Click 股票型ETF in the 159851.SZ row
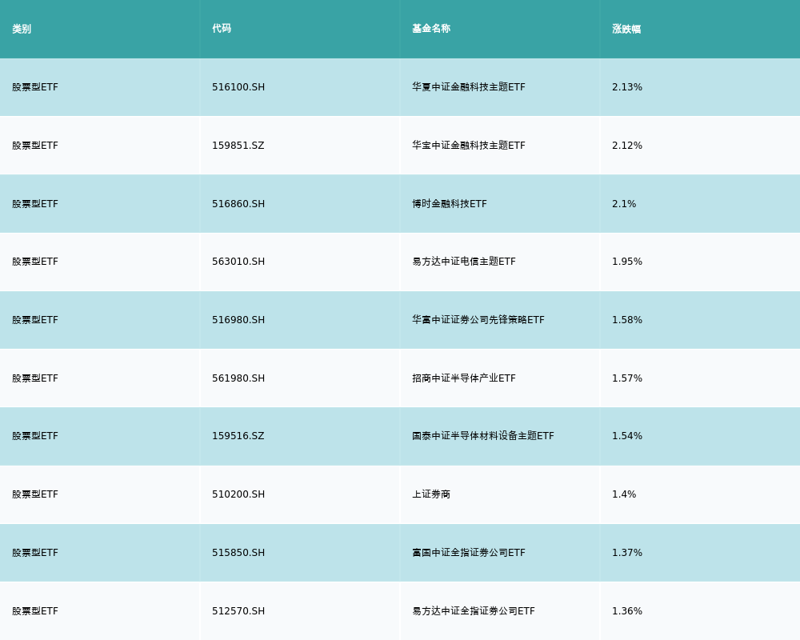This screenshot has height=640, width=800. pyautogui.click(x=35, y=145)
